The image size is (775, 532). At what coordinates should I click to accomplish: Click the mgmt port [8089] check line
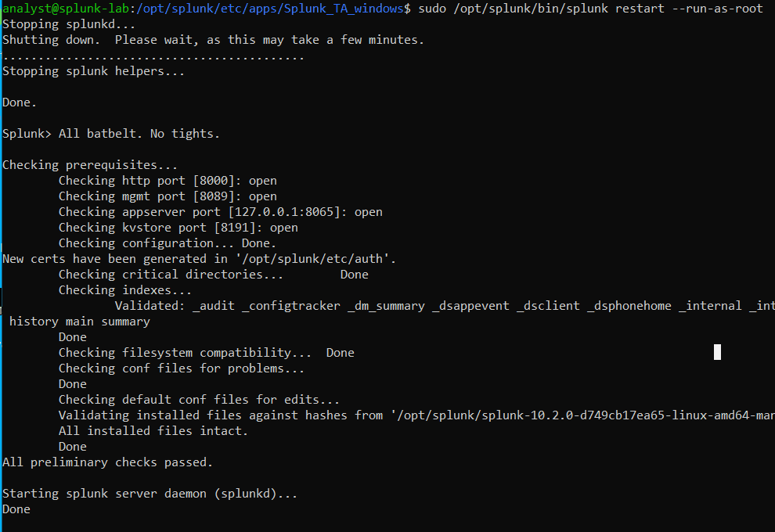tap(168, 196)
